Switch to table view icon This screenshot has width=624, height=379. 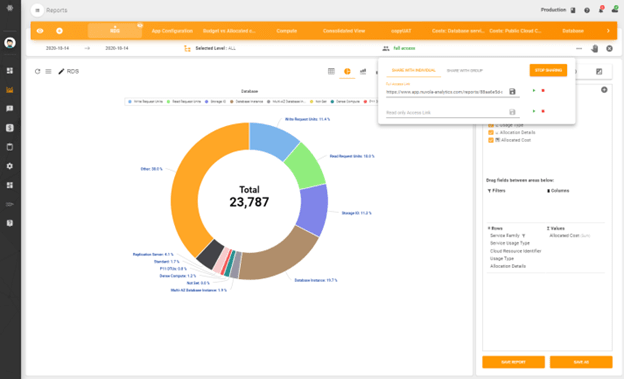point(331,71)
